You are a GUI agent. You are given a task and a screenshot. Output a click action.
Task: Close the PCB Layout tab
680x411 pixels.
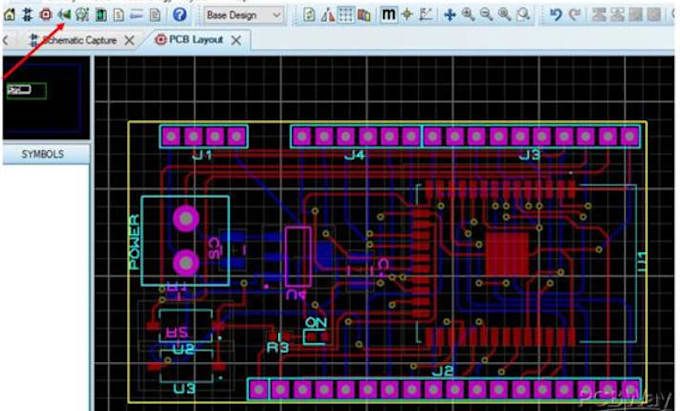coord(236,40)
